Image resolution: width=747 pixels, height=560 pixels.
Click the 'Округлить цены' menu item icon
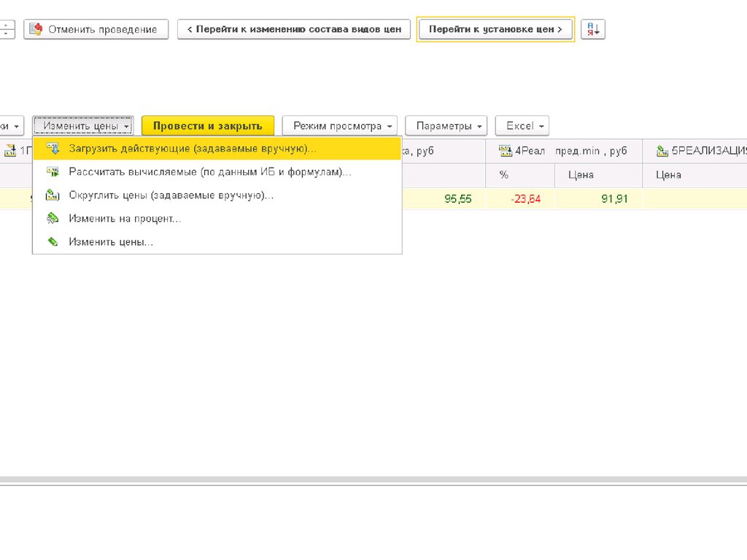click(x=53, y=195)
